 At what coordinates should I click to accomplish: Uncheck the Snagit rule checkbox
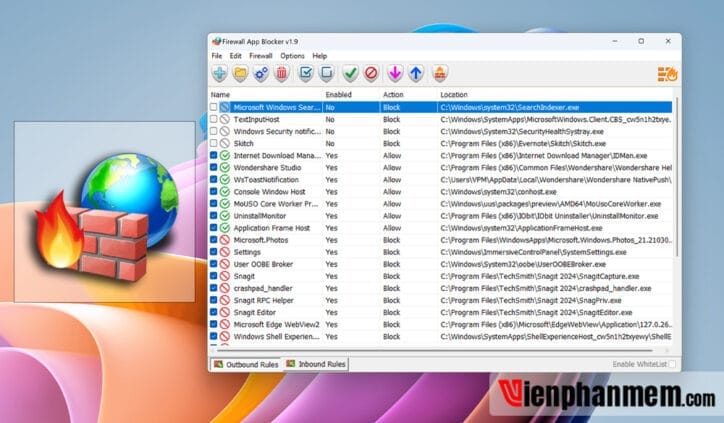[x=213, y=276]
